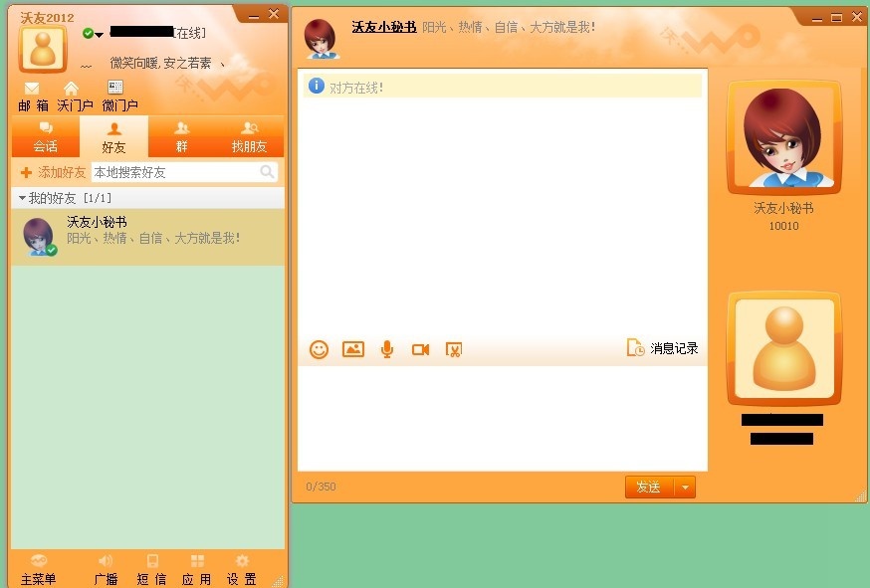Click the small 沃友小秘书 avatar in chat header

[x=322, y=39]
